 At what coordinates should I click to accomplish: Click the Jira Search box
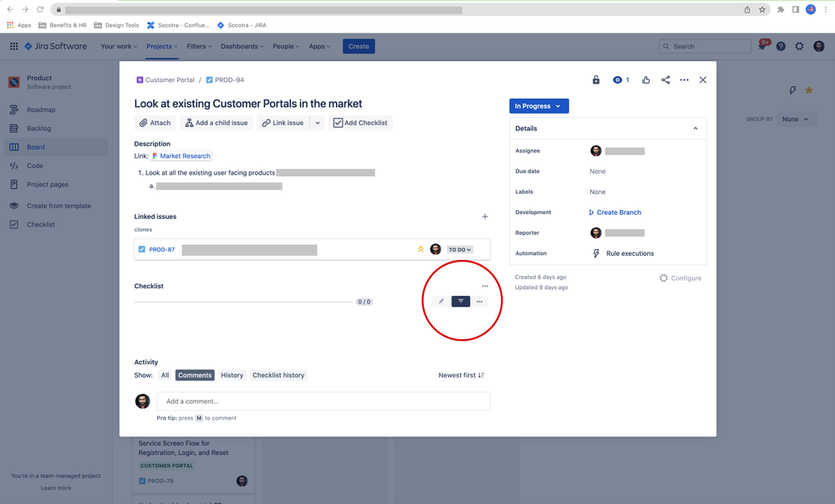[x=705, y=46]
